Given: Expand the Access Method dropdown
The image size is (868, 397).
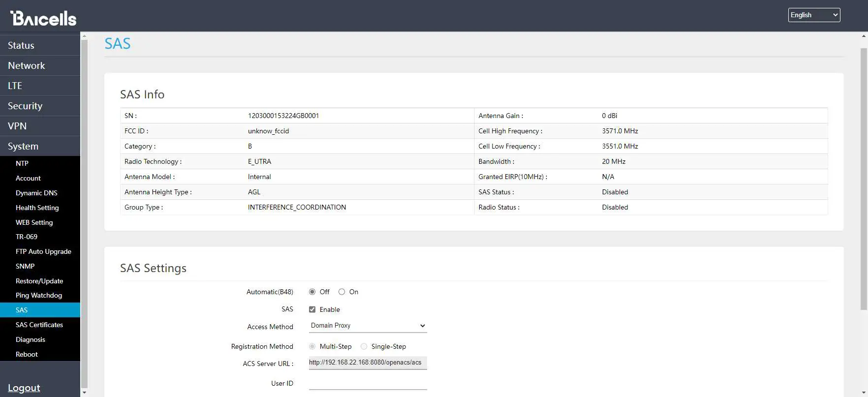Looking at the screenshot, I should tap(368, 326).
